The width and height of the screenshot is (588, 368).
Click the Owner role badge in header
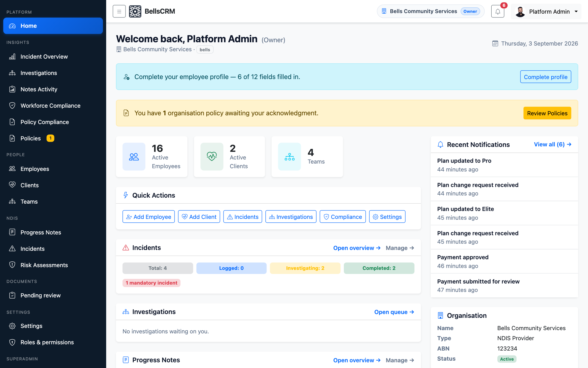click(x=470, y=11)
